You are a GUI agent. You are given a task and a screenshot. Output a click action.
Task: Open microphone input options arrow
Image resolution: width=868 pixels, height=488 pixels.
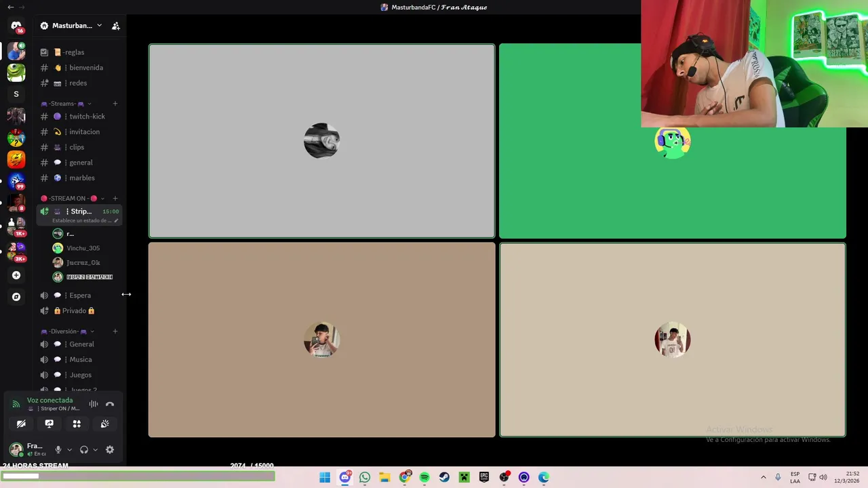pos(69,449)
